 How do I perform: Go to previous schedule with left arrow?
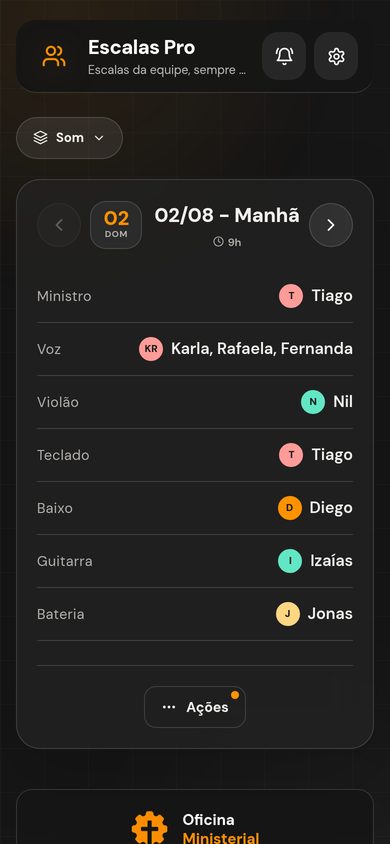pyautogui.click(x=59, y=225)
